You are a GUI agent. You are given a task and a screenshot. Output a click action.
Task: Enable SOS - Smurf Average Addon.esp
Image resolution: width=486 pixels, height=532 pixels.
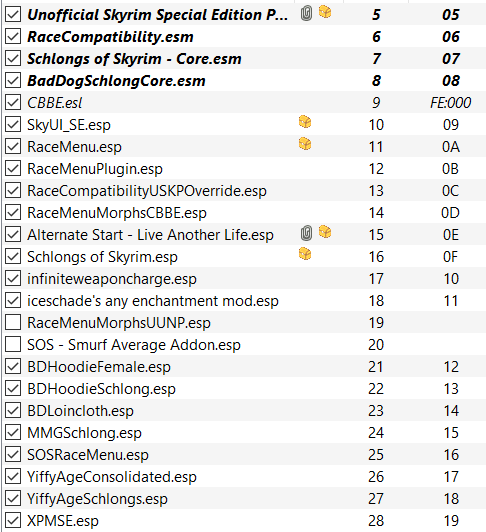pos(13,345)
